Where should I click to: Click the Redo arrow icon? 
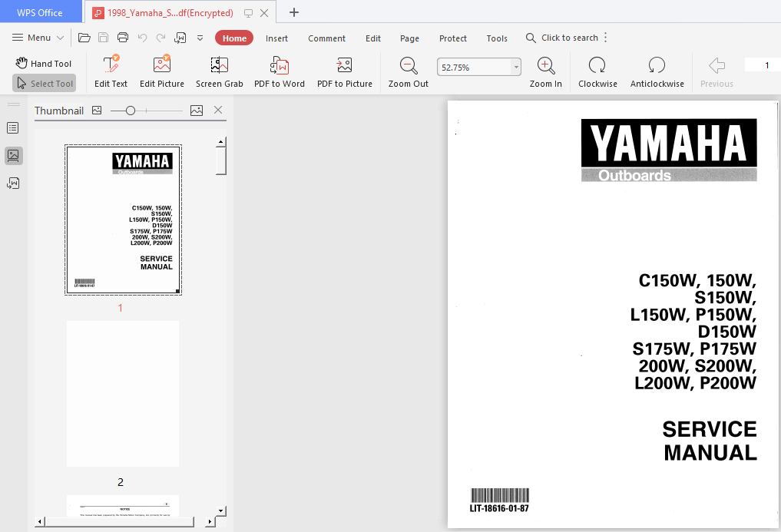coord(161,38)
